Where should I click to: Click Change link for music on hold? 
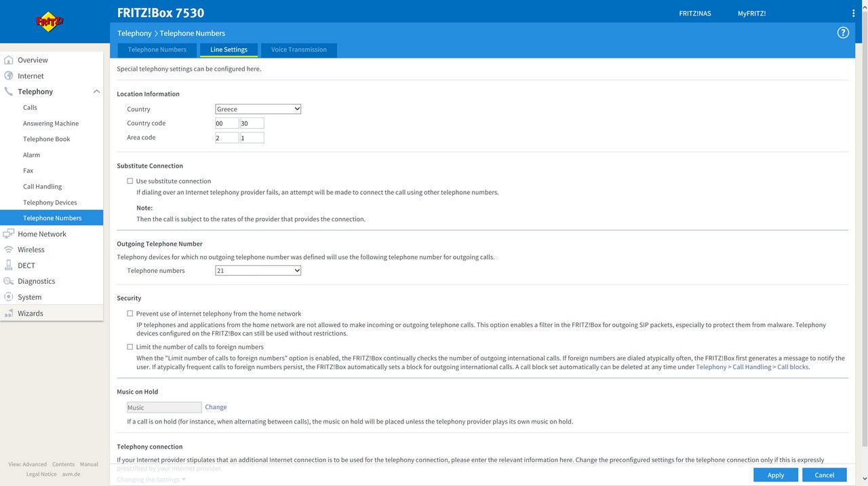tap(216, 407)
